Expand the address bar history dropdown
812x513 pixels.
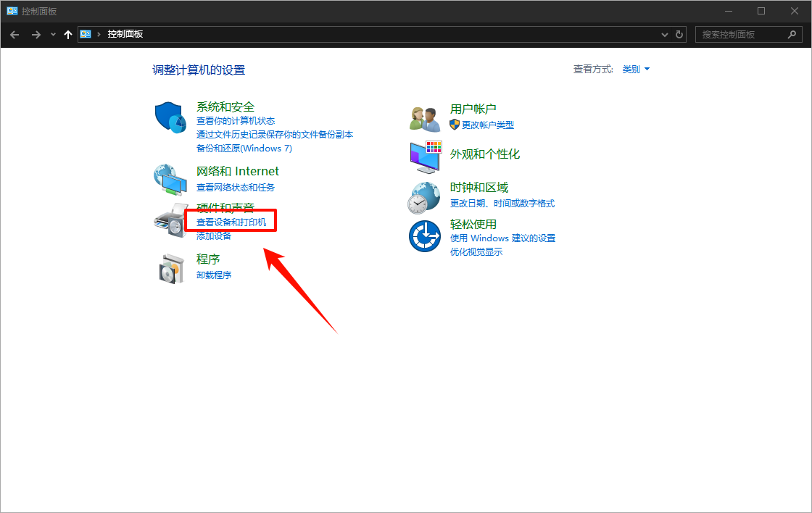665,34
